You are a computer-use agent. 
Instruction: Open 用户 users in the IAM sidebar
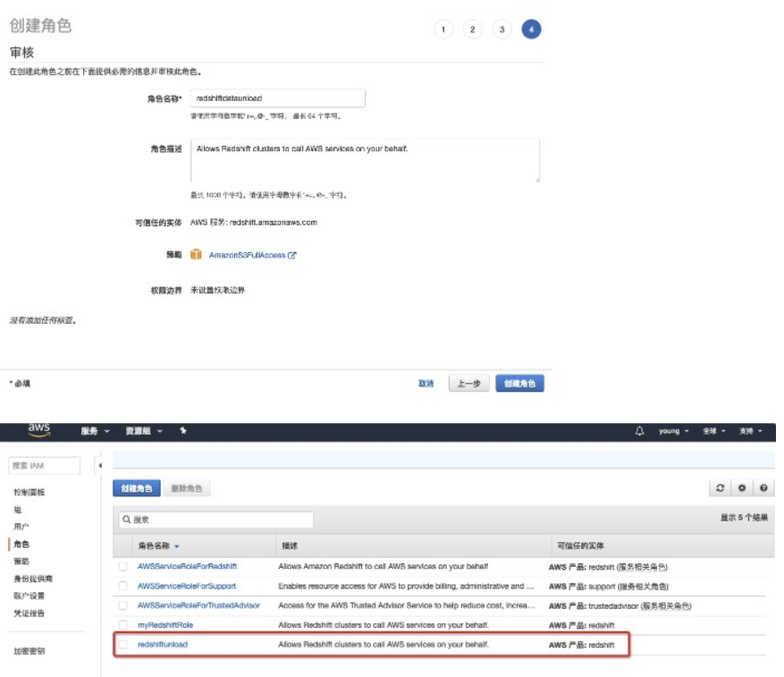[x=21, y=527]
